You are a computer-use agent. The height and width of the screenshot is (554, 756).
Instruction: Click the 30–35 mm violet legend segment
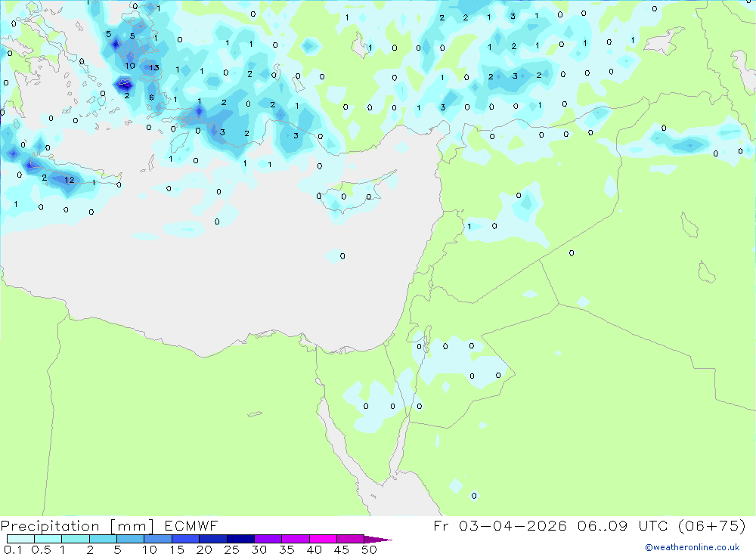point(268,539)
